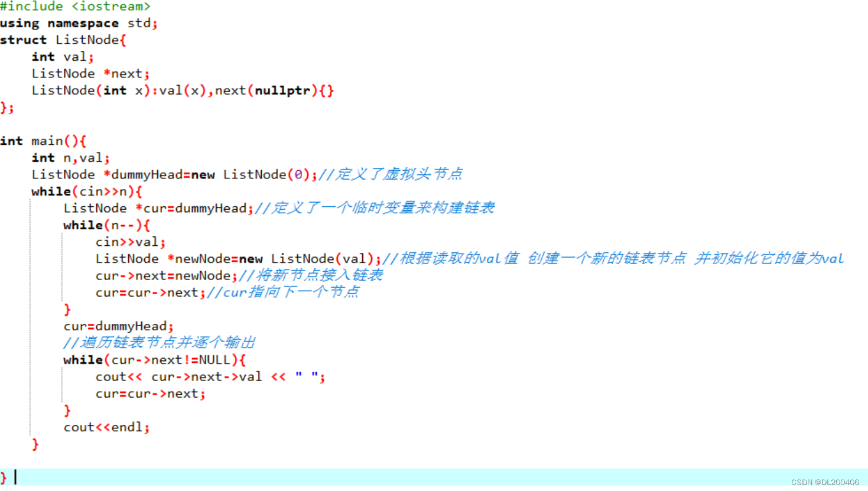The width and height of the screenshot is (868, 491).
Task: Click comment 'cur指向下一个节点'
Action: coord(283,292)
